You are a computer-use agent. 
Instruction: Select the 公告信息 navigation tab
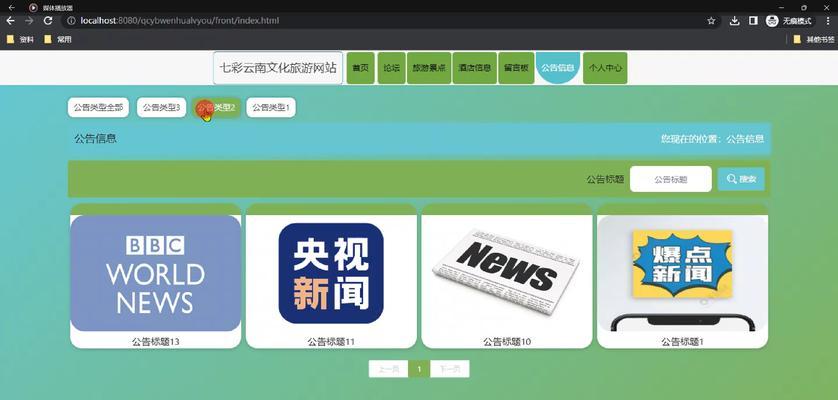[x=558, y=68]
